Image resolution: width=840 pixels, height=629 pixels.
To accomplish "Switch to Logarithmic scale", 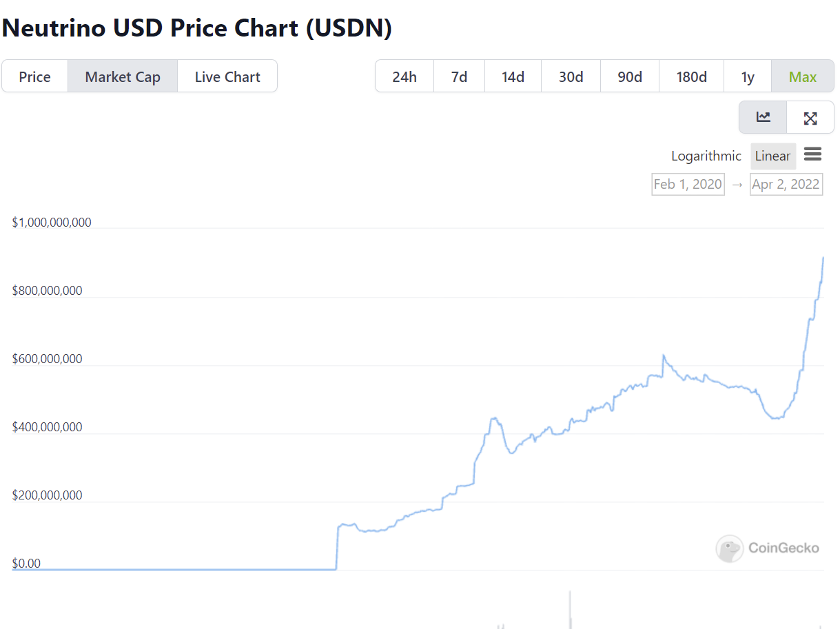I will coord(706,156).
